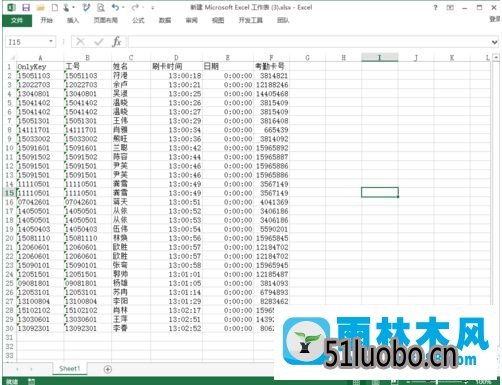Click the Undo arrow icon
The width and height of the screenshot is (502, 385).
115,7
